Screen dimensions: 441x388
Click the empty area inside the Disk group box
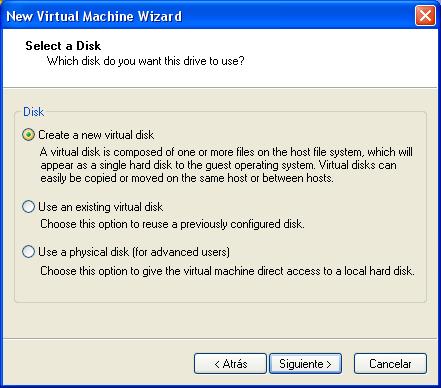pyautogui.click(x=220, y=289)
